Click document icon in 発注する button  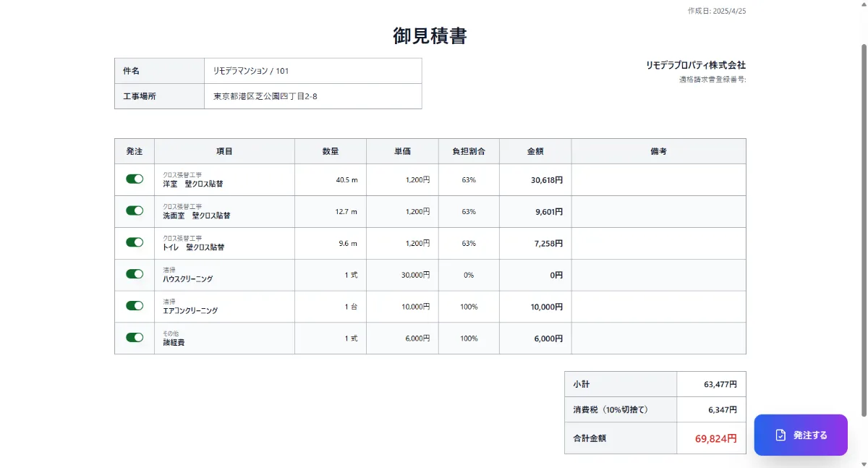[780, 435]
